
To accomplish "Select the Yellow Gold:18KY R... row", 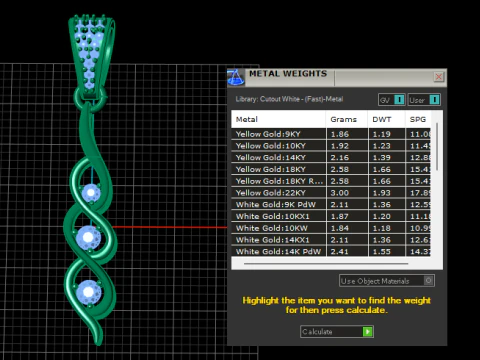I will point(331,181).
